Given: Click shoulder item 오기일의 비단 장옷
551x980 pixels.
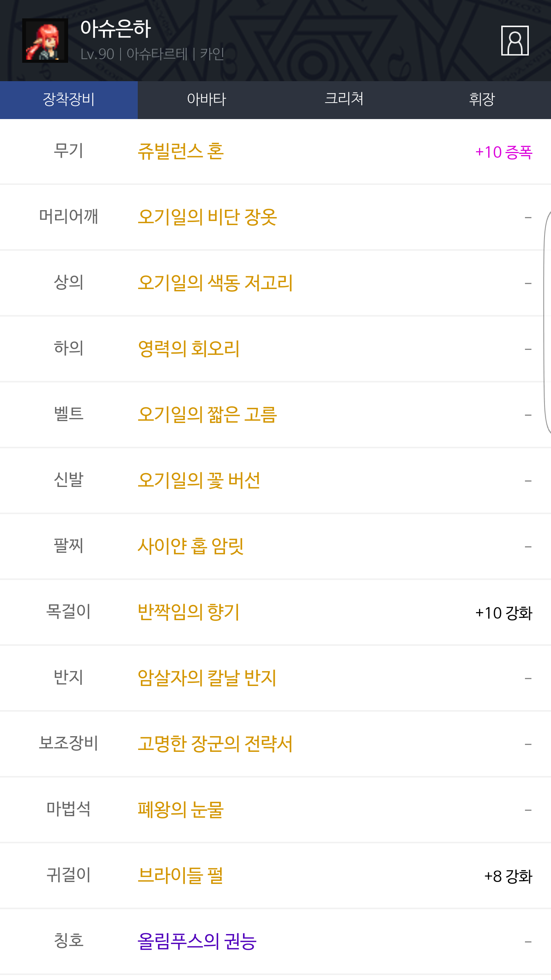Looking at the screenshot, I should [207, 217].
